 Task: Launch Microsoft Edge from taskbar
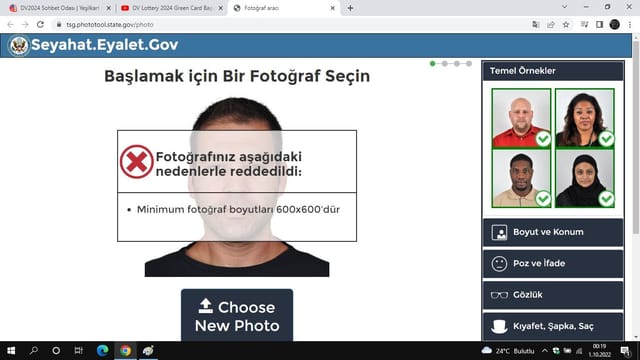(102, 351)
